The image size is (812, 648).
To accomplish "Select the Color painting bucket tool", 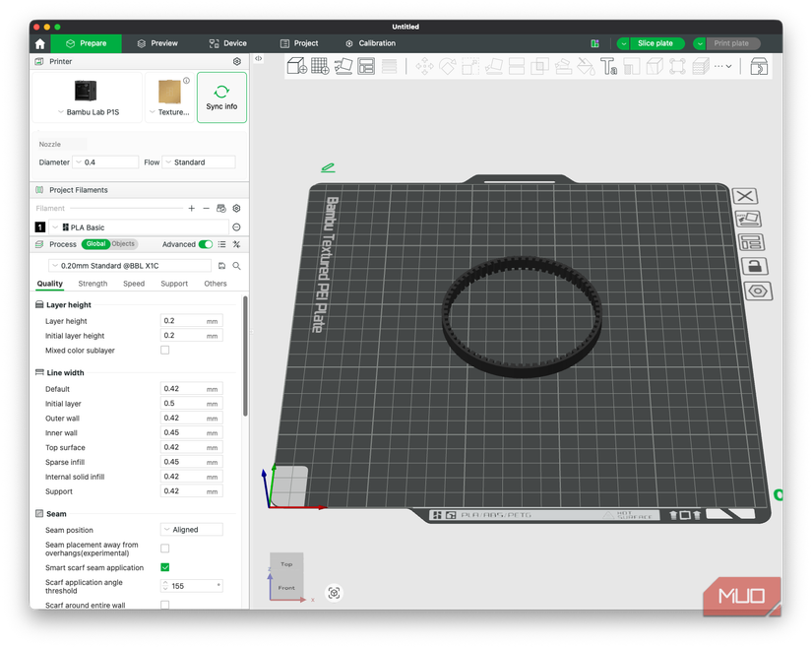I will point(586,66).
